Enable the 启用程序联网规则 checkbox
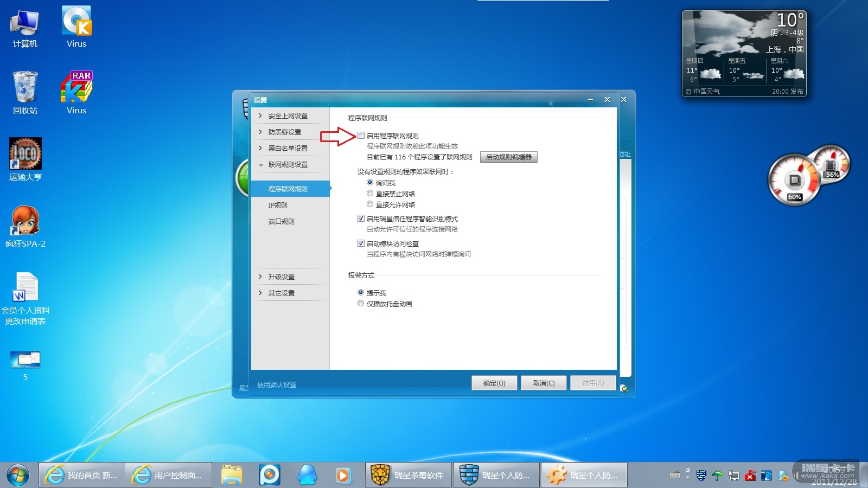Image resolution: width=868 pixels, height=488 pixels. pos(361,136)
